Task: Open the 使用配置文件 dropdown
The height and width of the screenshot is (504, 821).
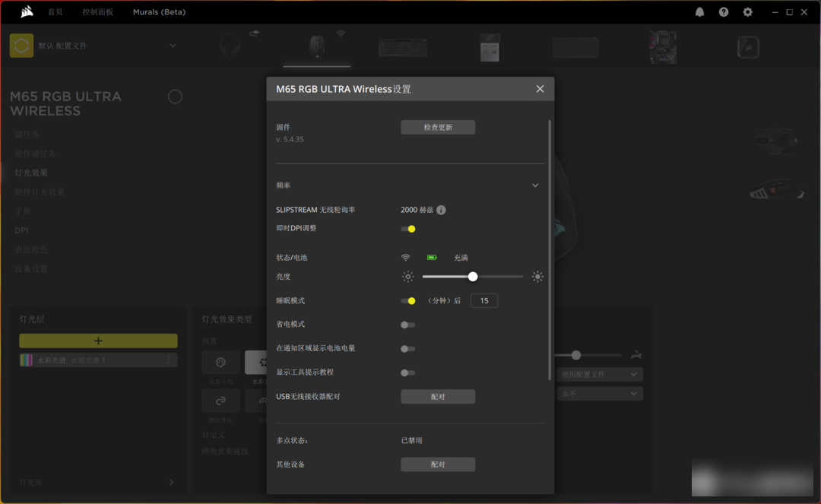Action: (600, 375)
